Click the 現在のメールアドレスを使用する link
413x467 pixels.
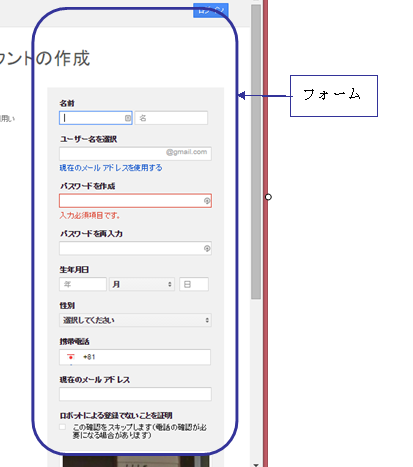(x=111, y=168)
